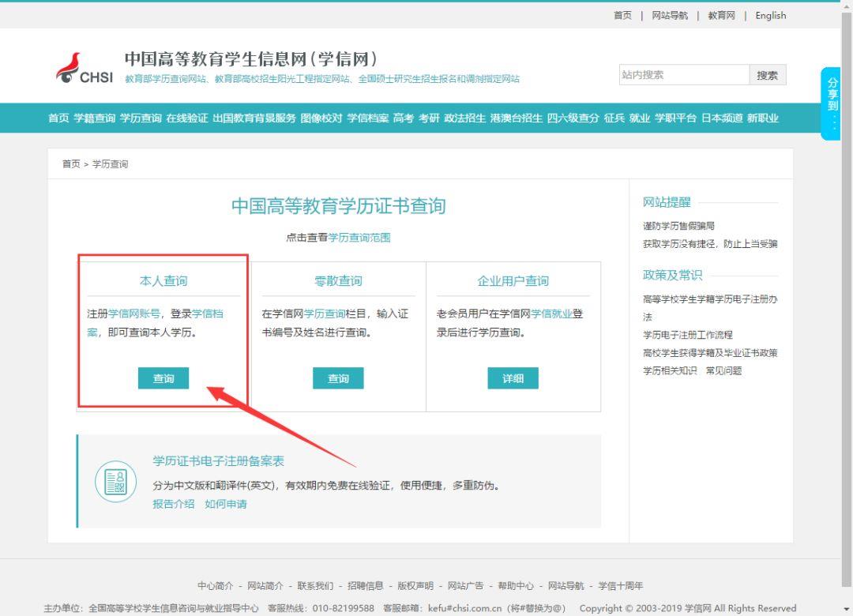Viewport: 853px width, 616px height.
Task: Open the 征兵 navigation item
Action: (614, 118)
